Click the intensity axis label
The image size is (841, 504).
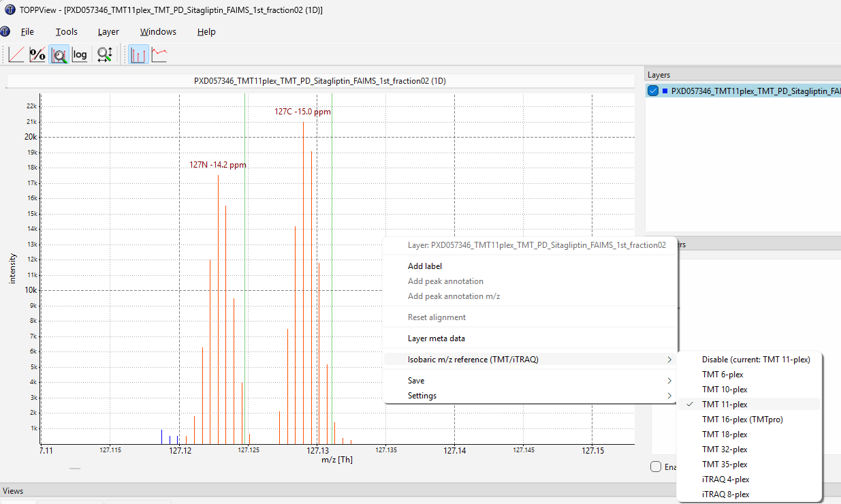(x=12, y=268)
